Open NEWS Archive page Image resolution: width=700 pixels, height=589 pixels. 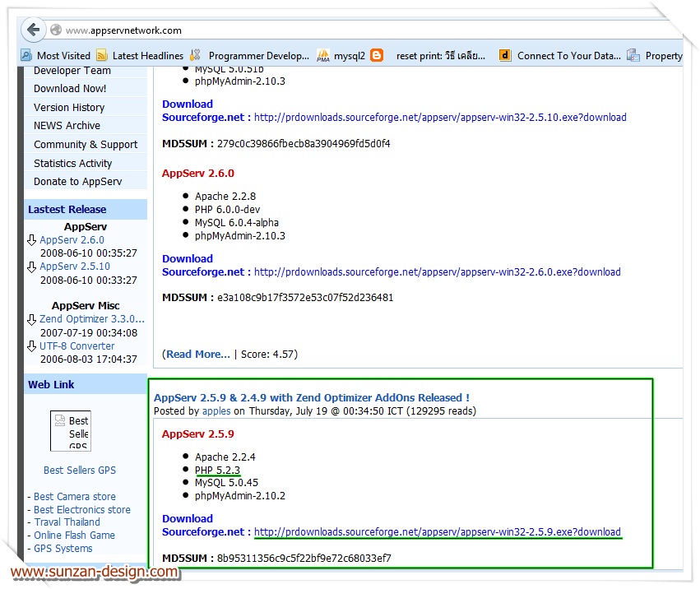pyautogui.click(x=67, y=126)
